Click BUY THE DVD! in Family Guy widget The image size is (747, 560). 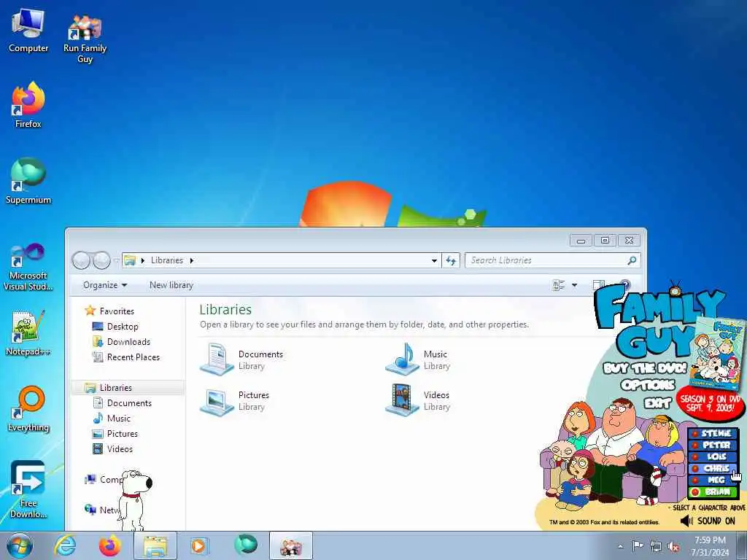(645, 368)
